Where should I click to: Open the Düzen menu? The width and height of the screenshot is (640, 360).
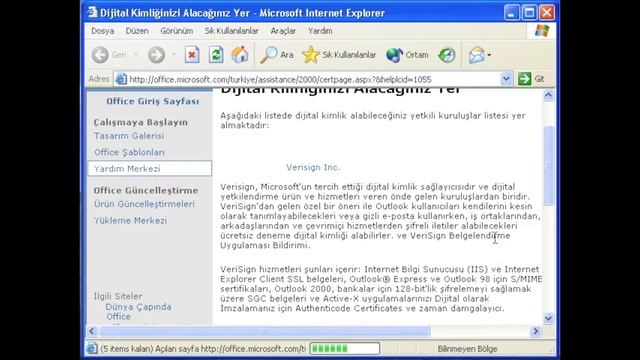(137, 31)
